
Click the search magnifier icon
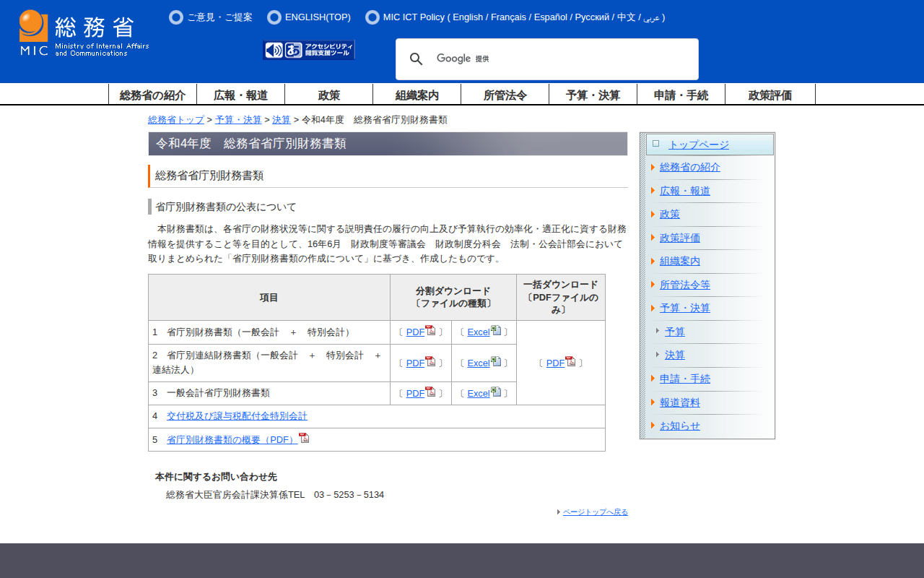point(416,59)
